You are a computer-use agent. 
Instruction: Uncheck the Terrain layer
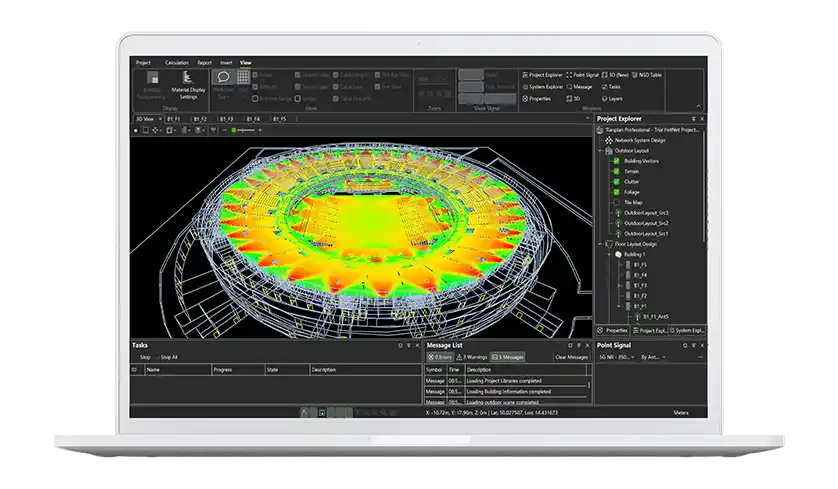[x=616, y=172]
